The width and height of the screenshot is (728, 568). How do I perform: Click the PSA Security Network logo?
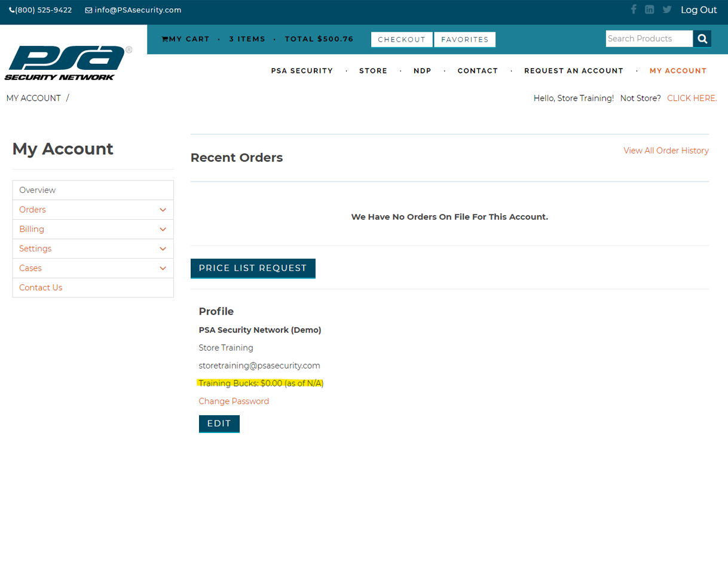tap(68, 63)
